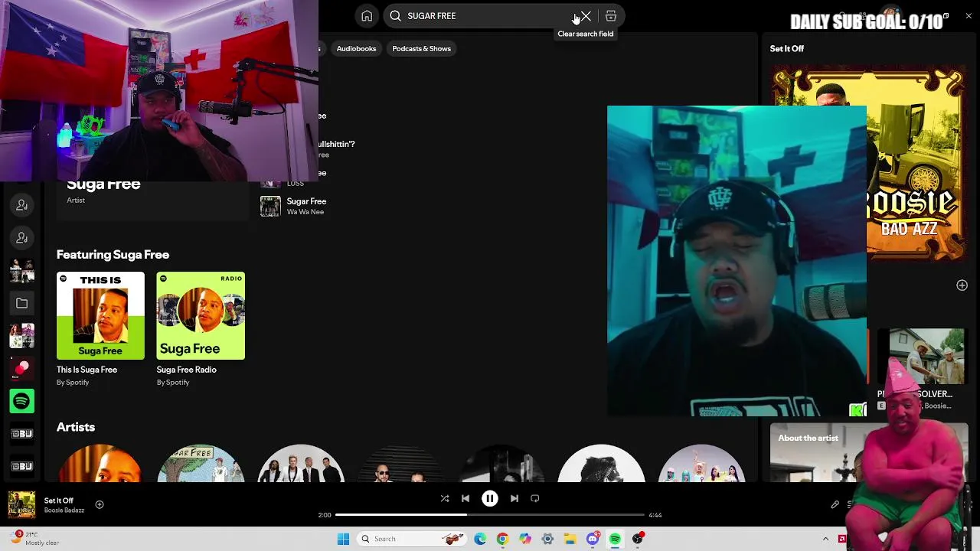Open the four-man band artist picture
This screenshot has height=551, width=980.
[301, 464]
